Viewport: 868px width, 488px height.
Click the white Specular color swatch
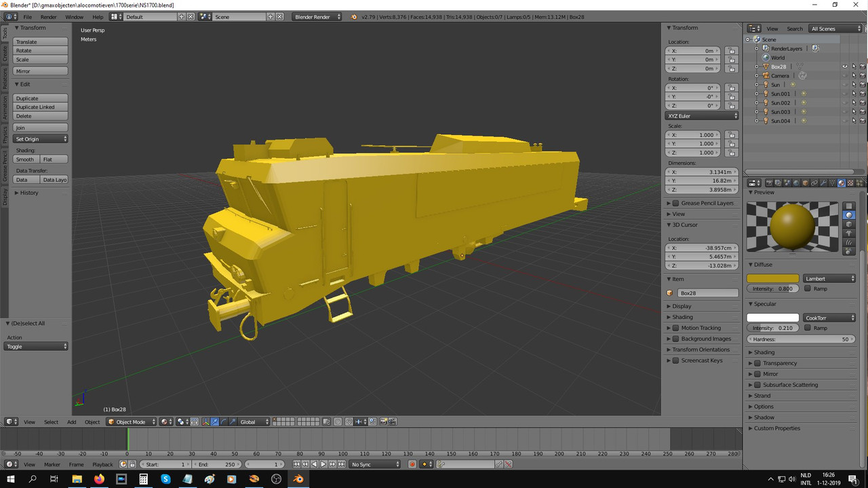point(773,318)
